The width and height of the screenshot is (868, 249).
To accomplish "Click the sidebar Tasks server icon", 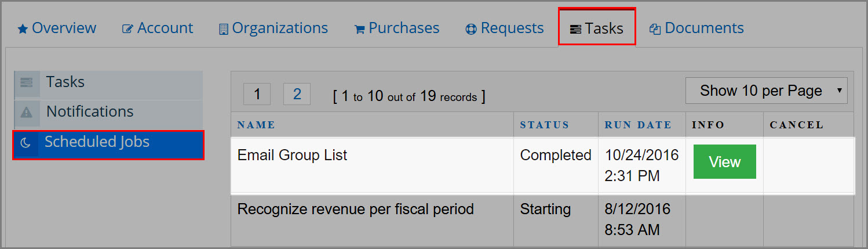I will pyautogui.click(x=27, y=82).
